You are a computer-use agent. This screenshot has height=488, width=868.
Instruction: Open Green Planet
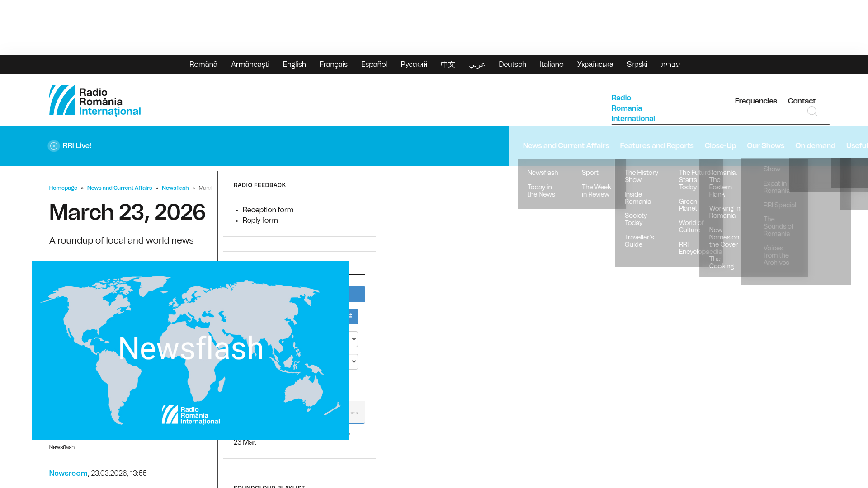tap(688, 205)
